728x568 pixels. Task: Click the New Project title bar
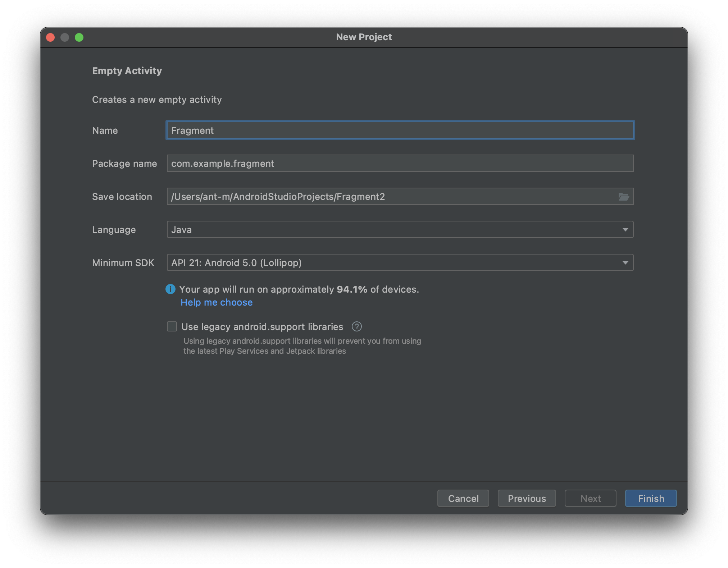(x=364, y=37)
